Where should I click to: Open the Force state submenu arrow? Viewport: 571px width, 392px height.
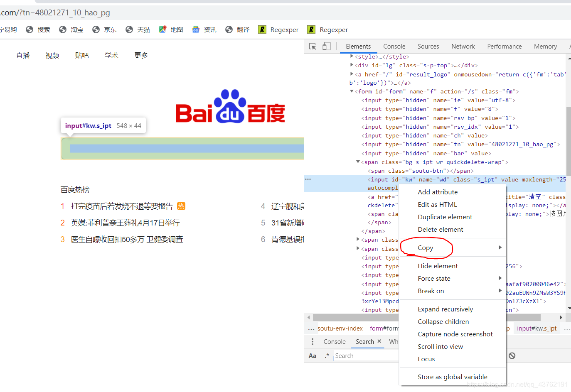[x=500, y=278]
